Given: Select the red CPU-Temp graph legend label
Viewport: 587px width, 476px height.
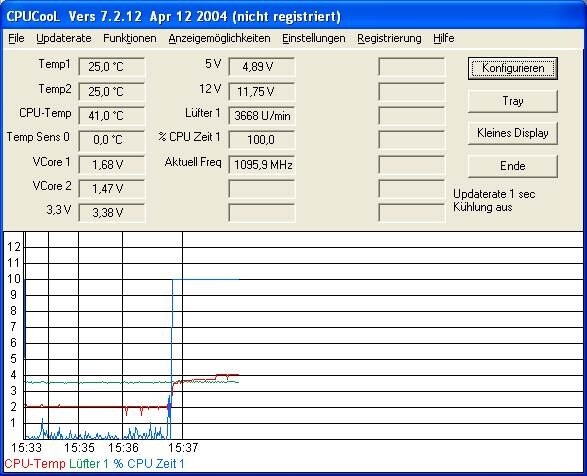Looking at the screenshot, I should tap(35, 464).
